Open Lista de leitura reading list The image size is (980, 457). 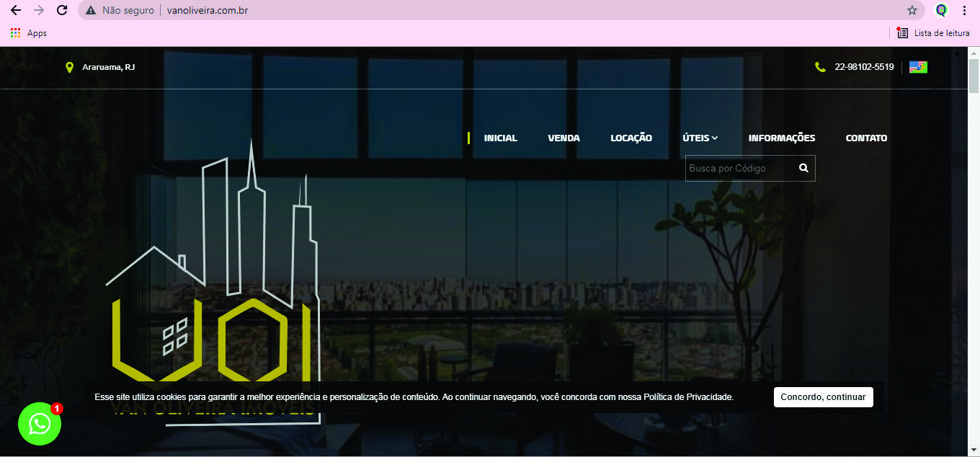tap(933, 33)
